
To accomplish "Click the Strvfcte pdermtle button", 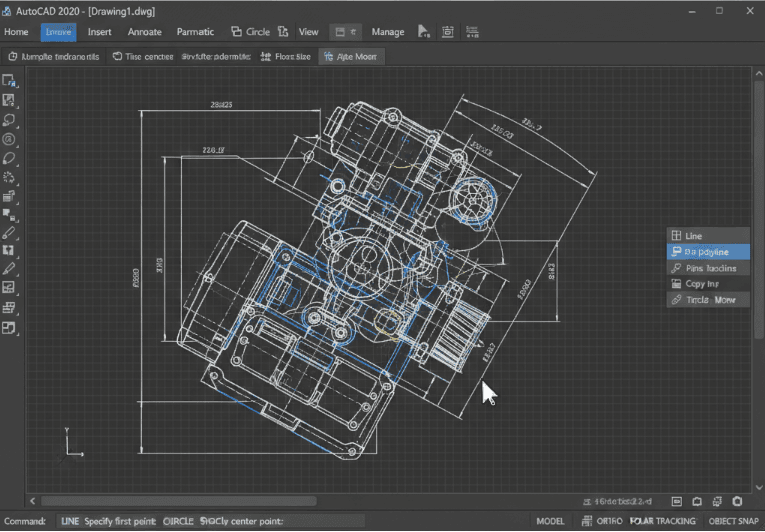I will click(216, 57).
